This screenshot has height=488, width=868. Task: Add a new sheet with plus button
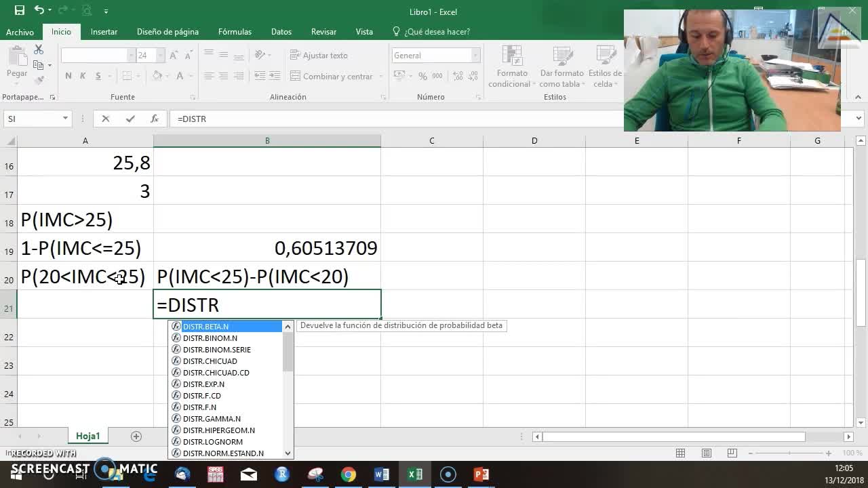136,436
